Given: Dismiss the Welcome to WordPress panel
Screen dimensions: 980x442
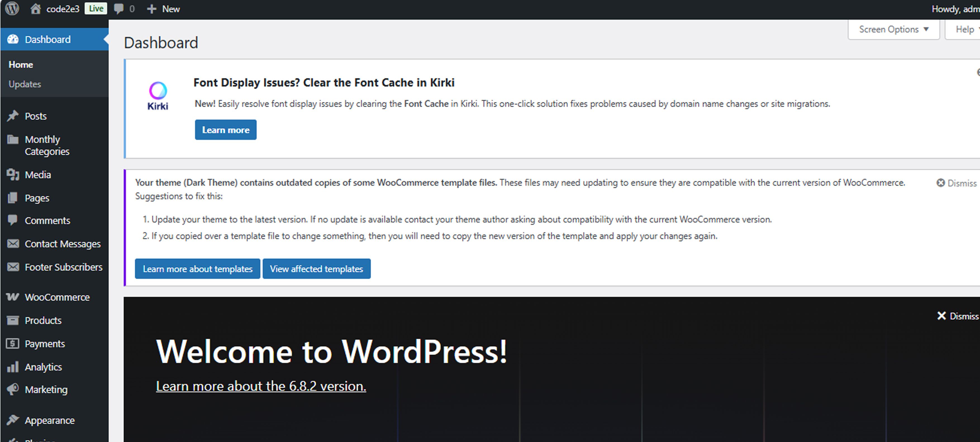Looking at the screenshot, I should coord(958,316).
